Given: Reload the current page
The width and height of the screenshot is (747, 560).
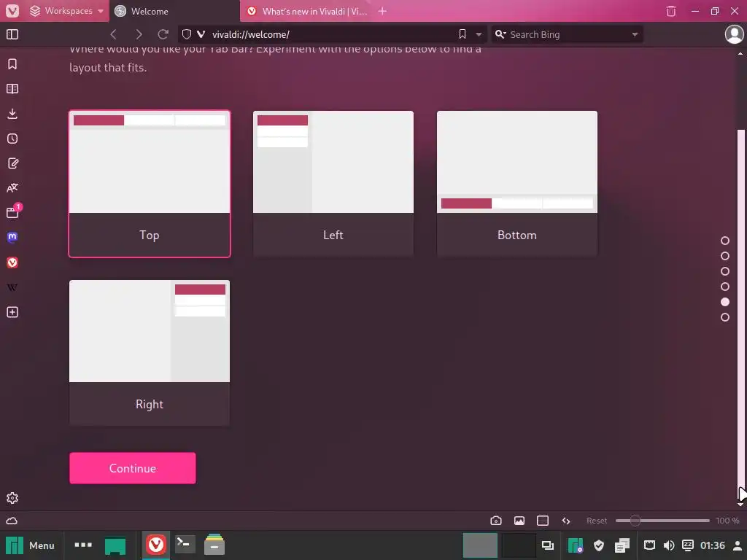Looking at the screenshot, I should [x=163, y=34].
